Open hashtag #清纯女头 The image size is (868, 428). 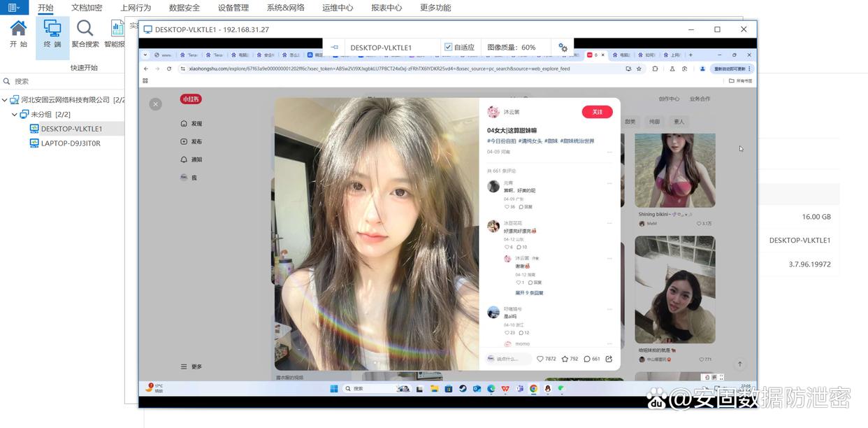pyautogui.click(x=530, y=141)
